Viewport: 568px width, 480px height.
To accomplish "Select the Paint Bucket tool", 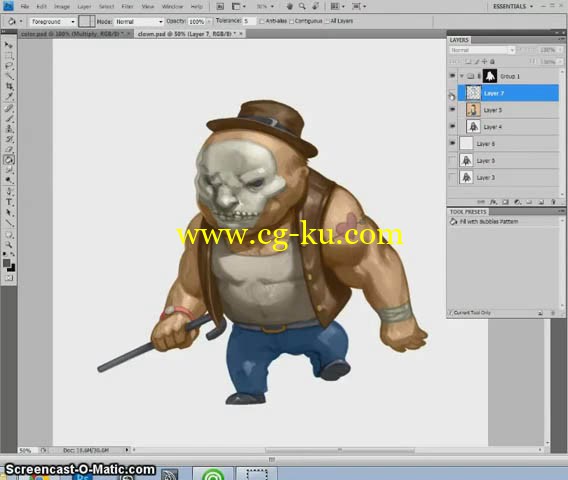I will click(x=8, y=160).
